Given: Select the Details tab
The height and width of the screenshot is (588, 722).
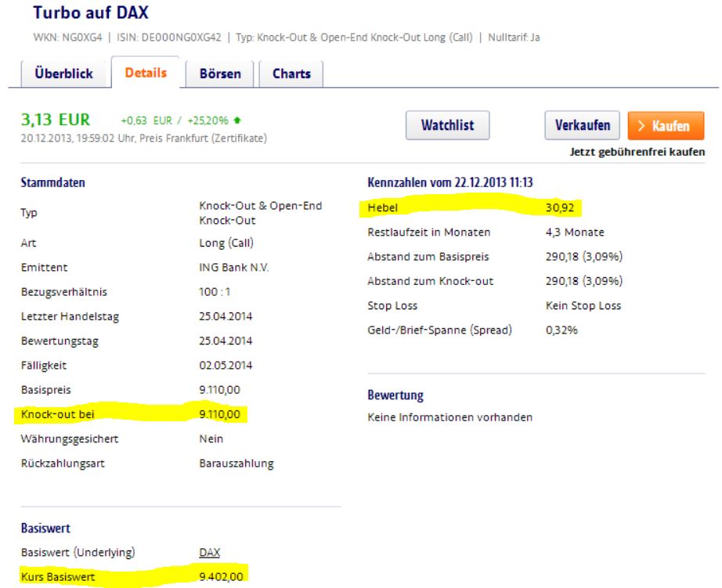Looking at the screenshot, I should click(x=146, y=74).
